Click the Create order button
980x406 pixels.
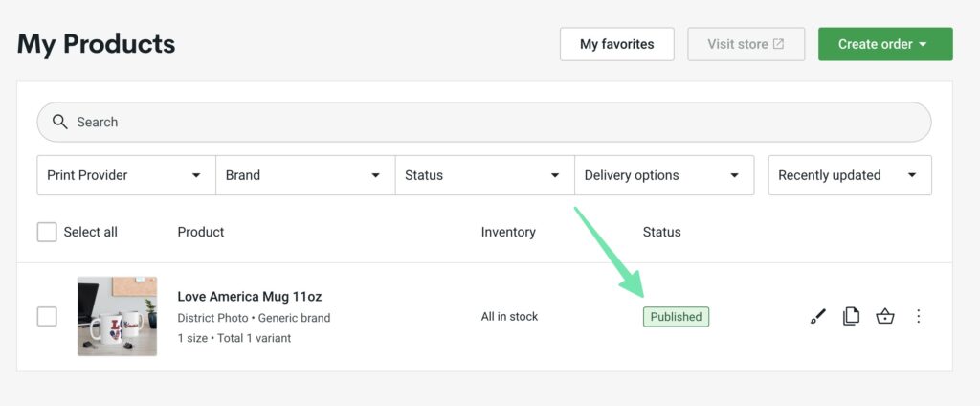pyautogui.click(x=884, y=44)
